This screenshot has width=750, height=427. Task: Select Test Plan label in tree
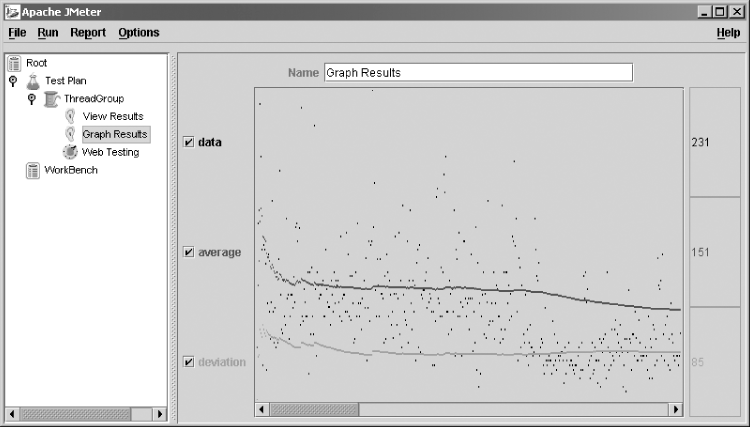click(x=66, y=81)
